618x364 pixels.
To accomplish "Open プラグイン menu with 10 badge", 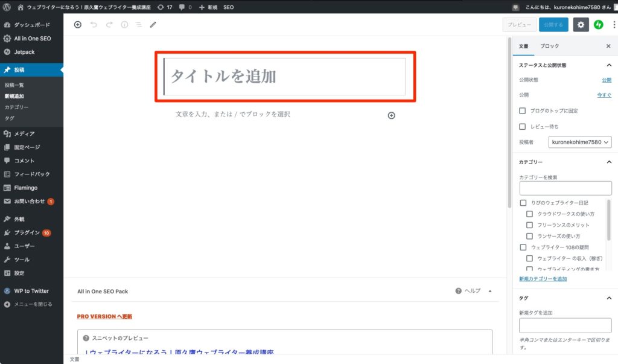I will pos(31,232).
